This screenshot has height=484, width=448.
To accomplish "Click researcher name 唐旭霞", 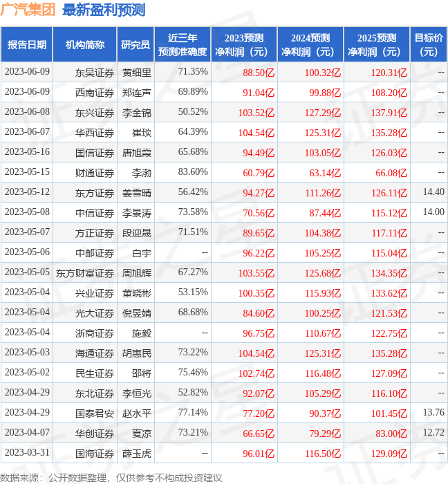I will coord(137,153).
